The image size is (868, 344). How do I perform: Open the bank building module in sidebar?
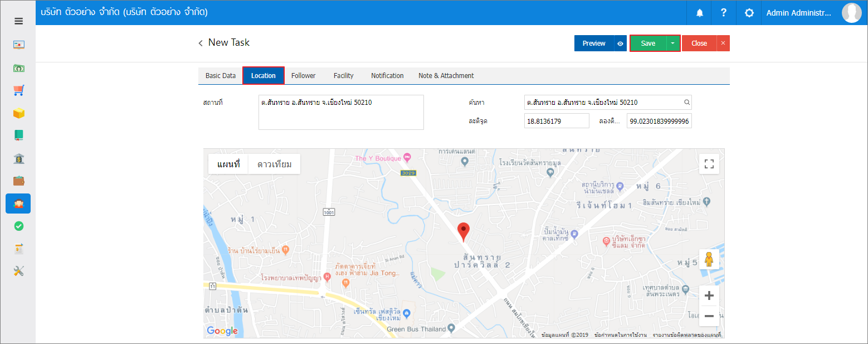click(x=18, y=159)
